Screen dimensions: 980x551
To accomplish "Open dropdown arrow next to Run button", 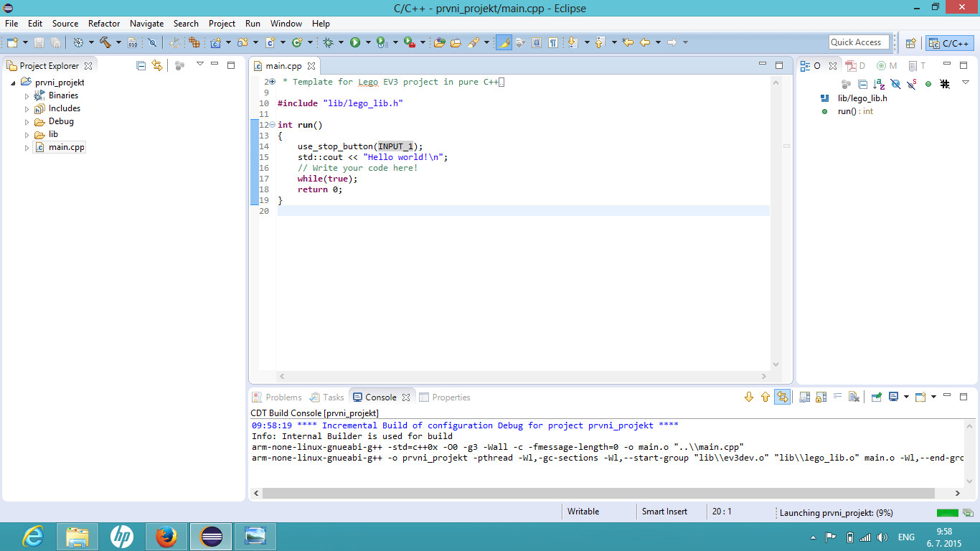I will [368, 43].
